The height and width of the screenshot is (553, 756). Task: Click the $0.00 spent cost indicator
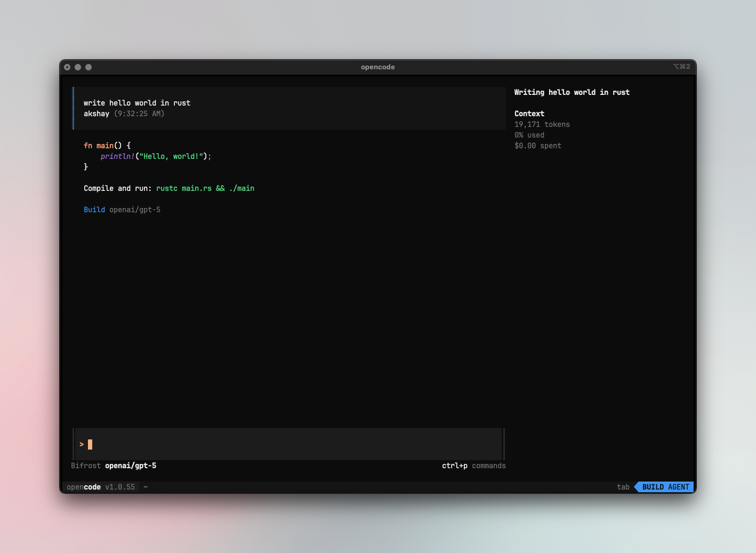tap(537, 146)
